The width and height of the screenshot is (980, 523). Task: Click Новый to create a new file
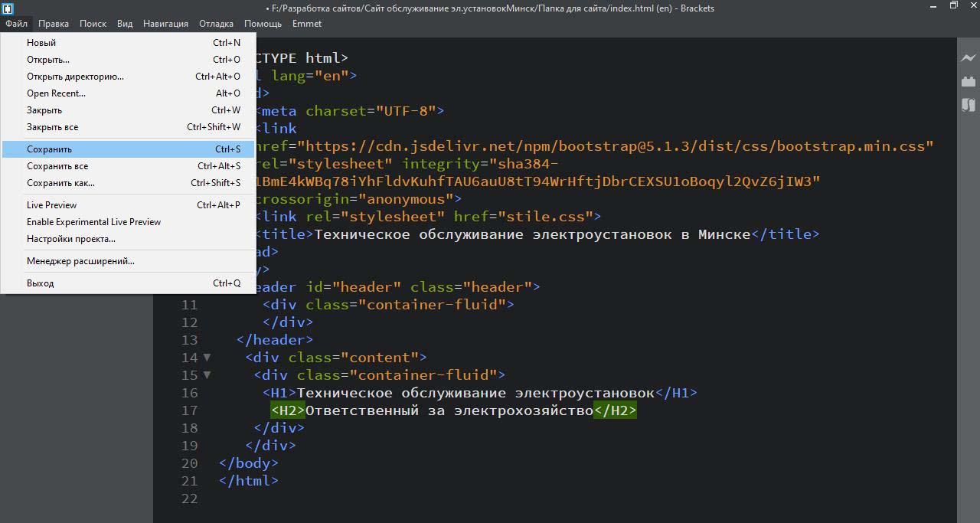(x=41, y=43)
